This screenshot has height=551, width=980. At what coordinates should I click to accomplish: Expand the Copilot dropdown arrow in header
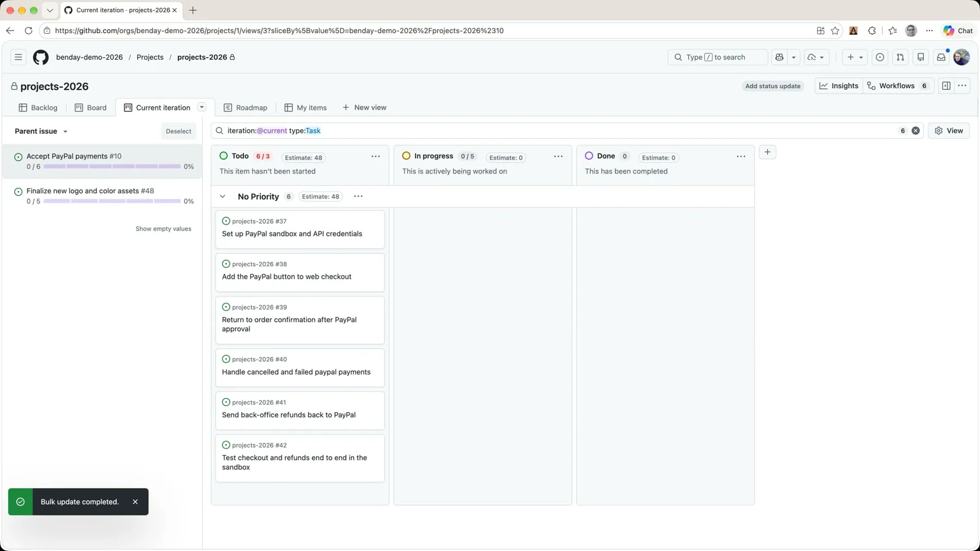(x=794, y=57)
